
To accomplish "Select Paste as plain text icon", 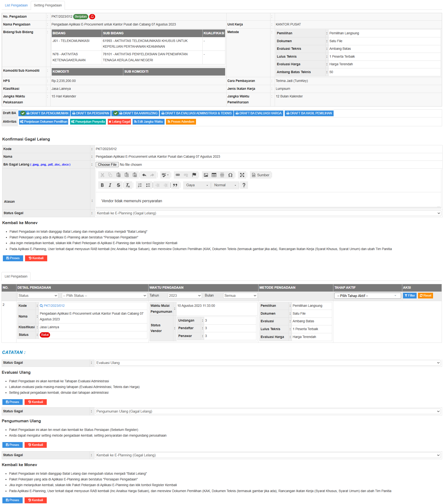I will pyautogui.click(x=127, y=175).
